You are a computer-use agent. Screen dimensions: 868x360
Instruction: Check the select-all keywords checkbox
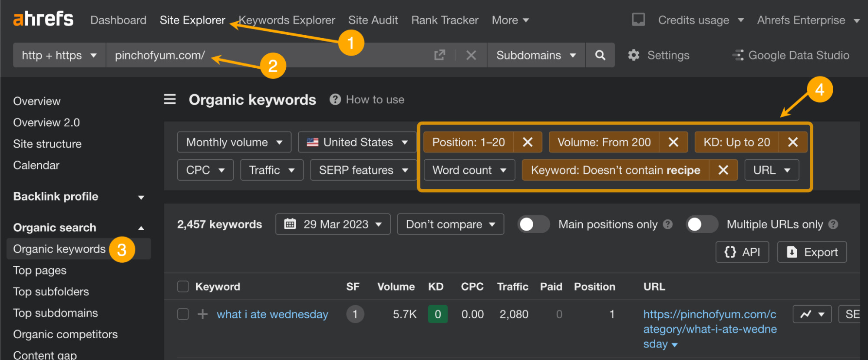coord(183,287)
